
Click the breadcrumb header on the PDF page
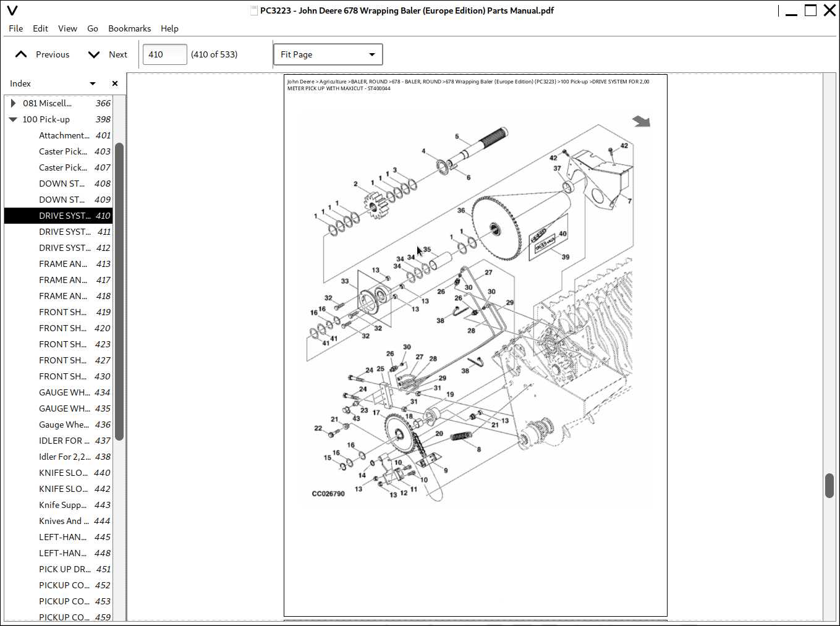tap(468, 85)
